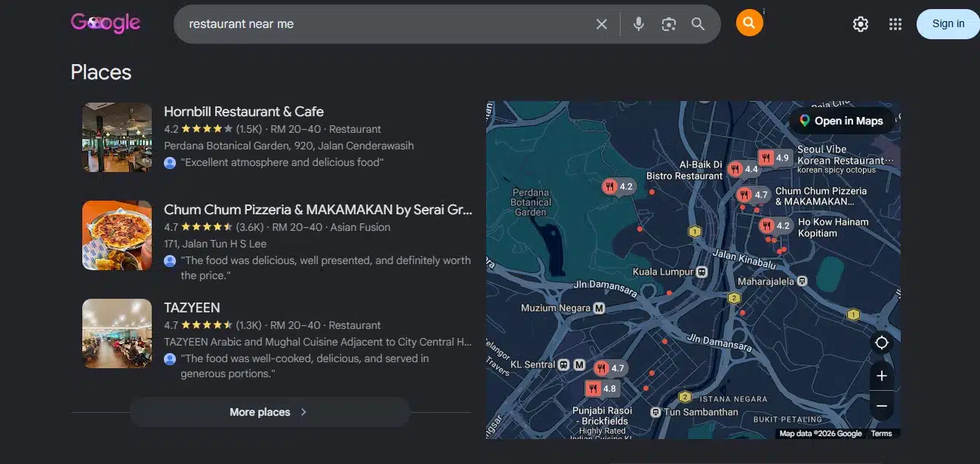Click TAZYEEN review about generous portions
Image resolution: width=980 pixels, height=464 pixels.
pyautogui.click(x=305, y=366)
